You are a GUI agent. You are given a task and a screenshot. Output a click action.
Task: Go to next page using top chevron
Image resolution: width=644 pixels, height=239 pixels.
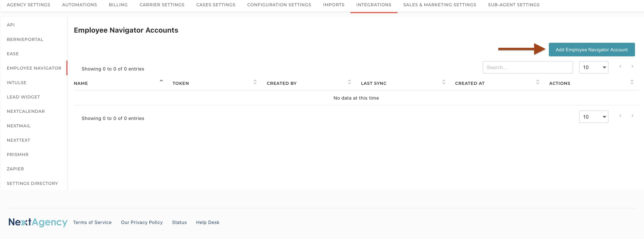pyautogui.click(x=632, y=66)
